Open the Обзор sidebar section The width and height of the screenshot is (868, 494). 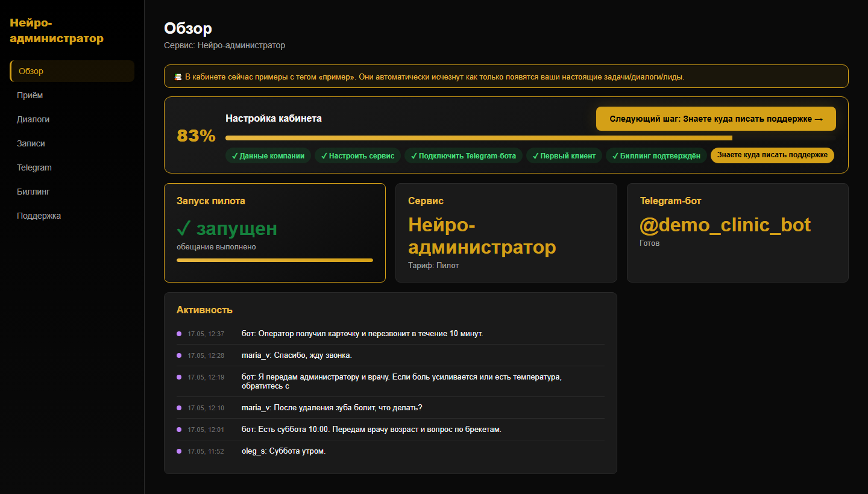coord(72,71)
